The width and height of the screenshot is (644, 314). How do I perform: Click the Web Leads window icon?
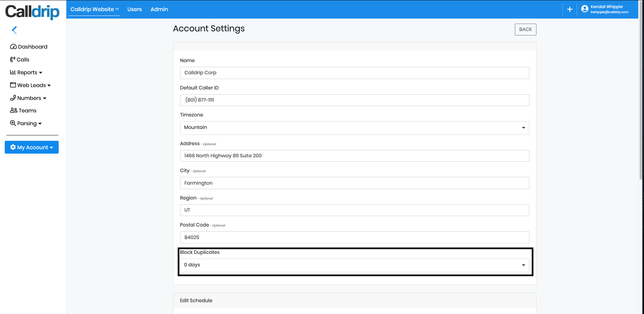[x=13, y=85]
